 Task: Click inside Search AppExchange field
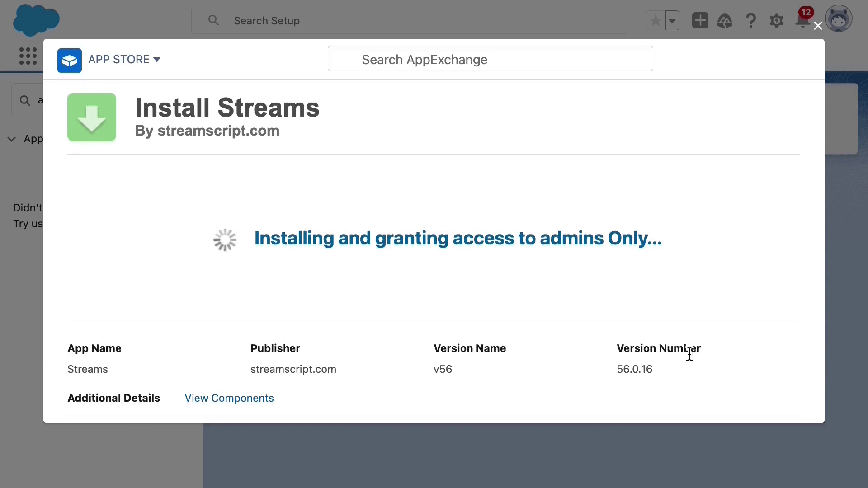pos(490,59)
